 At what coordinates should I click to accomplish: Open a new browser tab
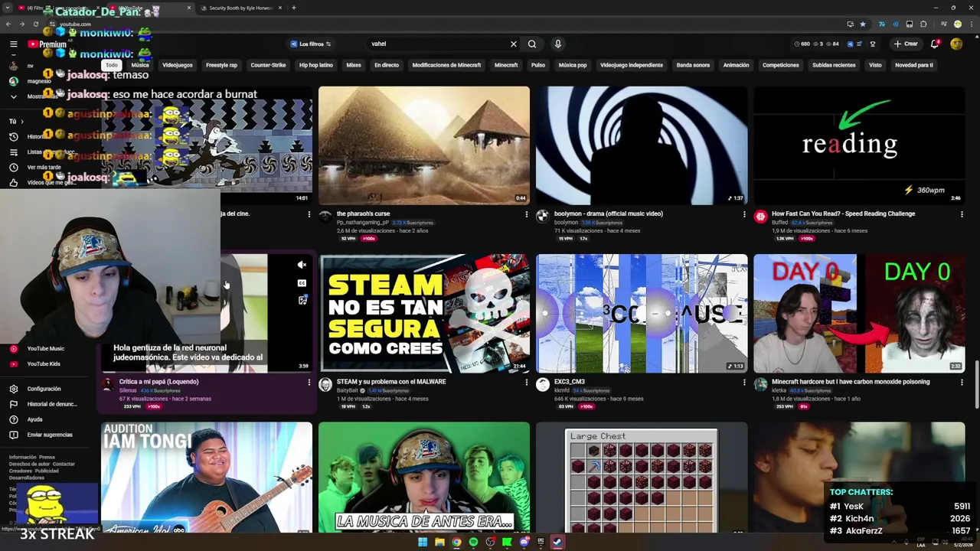point(294,8)
